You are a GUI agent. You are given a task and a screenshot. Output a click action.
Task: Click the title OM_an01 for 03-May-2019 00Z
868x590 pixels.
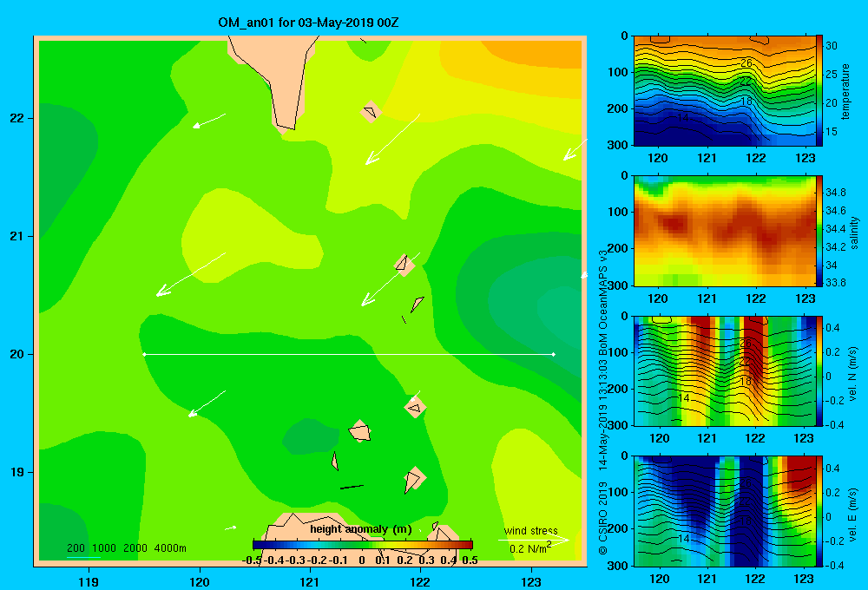coord(308,23)
